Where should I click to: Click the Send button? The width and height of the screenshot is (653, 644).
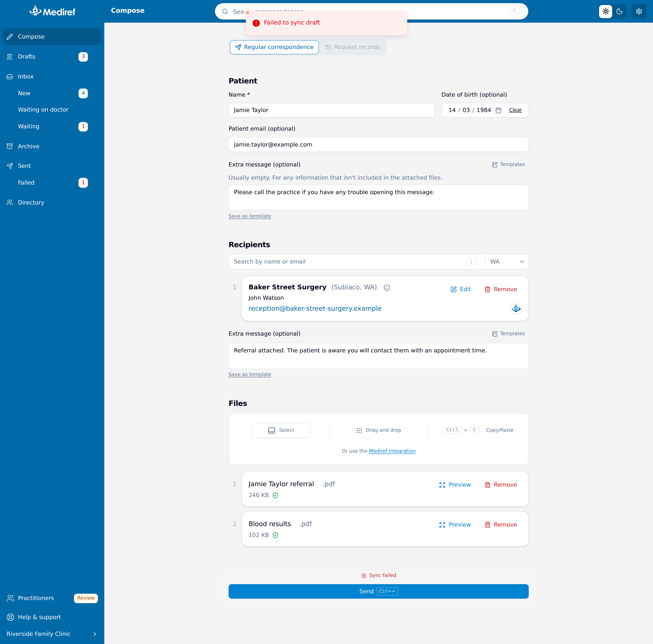click(x=378, y=592)
